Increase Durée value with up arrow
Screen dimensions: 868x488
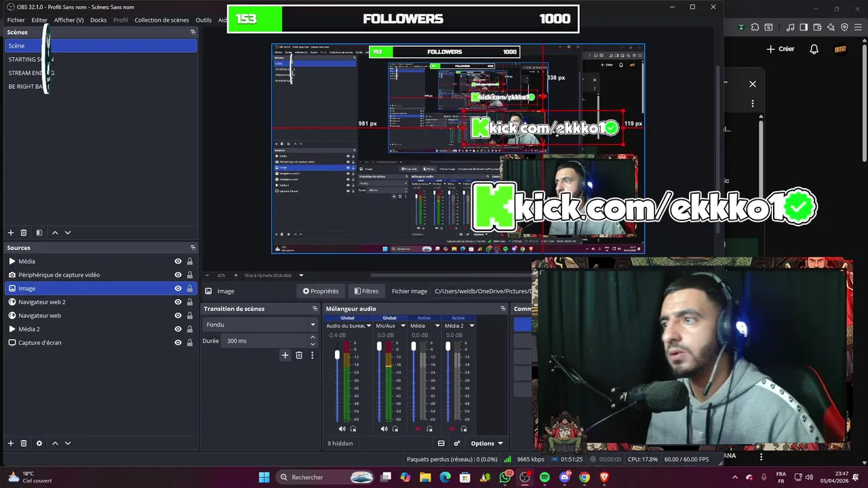(313, 338)
